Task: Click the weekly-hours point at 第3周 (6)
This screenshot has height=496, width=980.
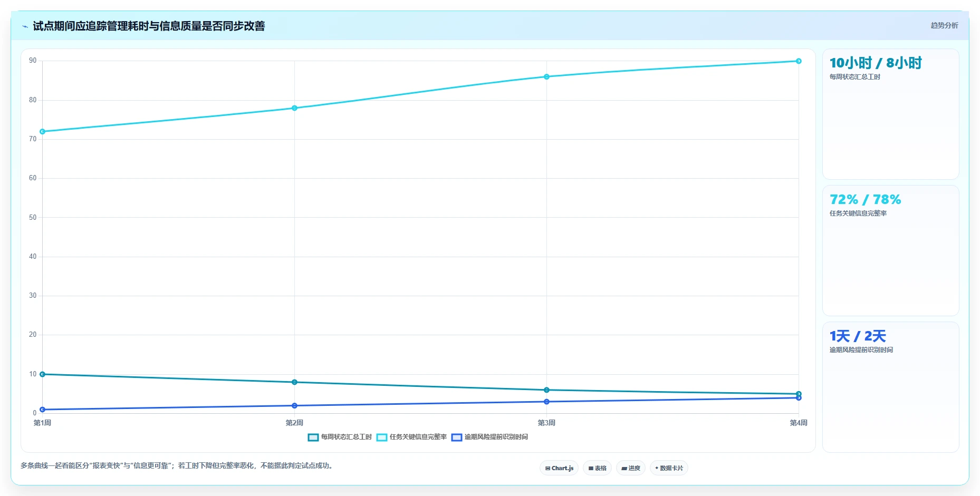Action: tap(546, 390)
